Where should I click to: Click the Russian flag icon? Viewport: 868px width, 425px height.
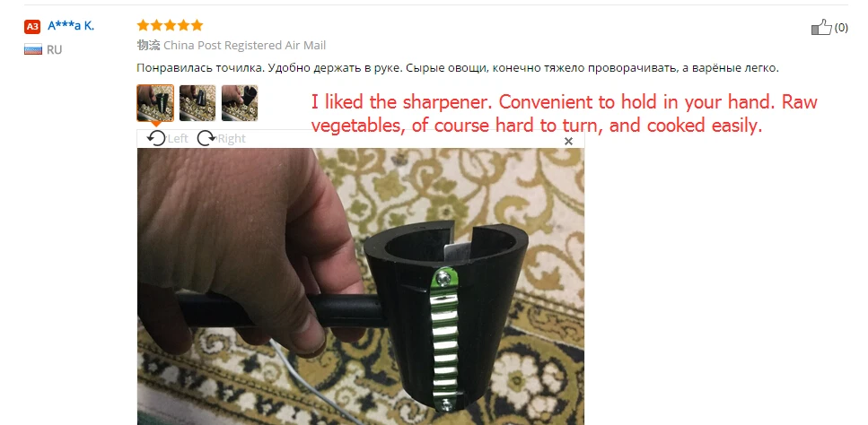point(33,49)
